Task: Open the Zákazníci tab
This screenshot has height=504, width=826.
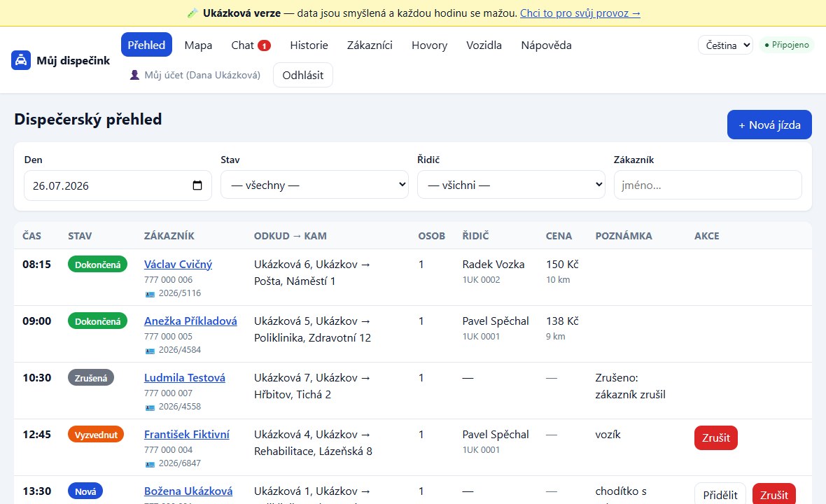Action: 370,45
